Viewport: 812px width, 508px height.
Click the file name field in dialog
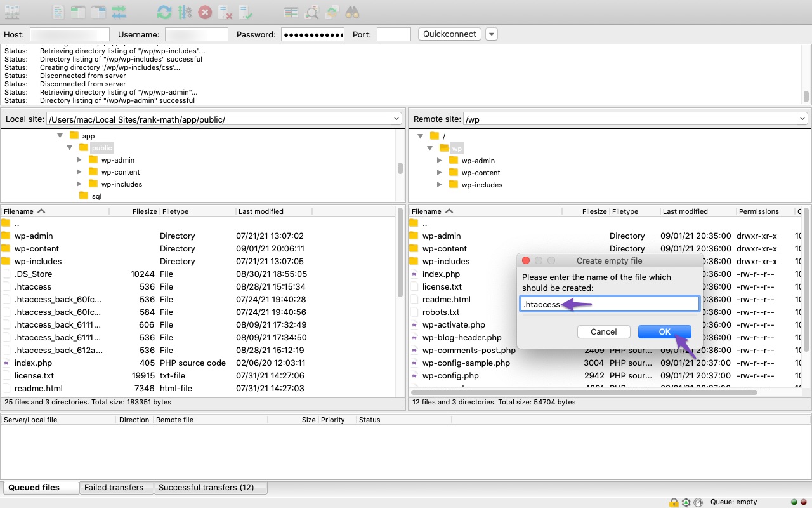tap(610, 304)
